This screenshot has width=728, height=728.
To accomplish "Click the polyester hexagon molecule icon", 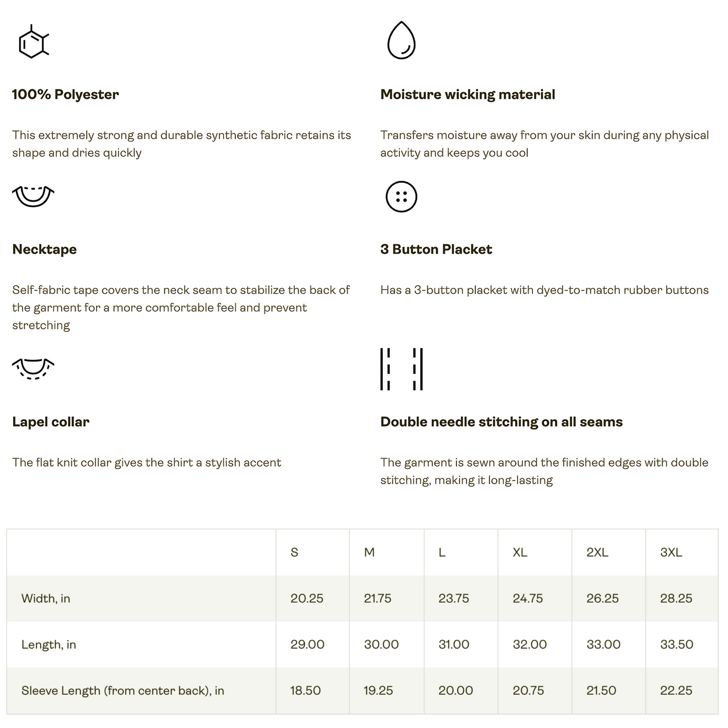I will click(33, 42).
